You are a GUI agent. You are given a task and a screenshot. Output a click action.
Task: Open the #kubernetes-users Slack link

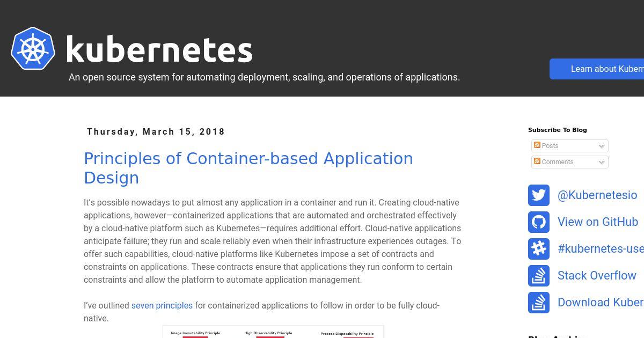point(601,249)
